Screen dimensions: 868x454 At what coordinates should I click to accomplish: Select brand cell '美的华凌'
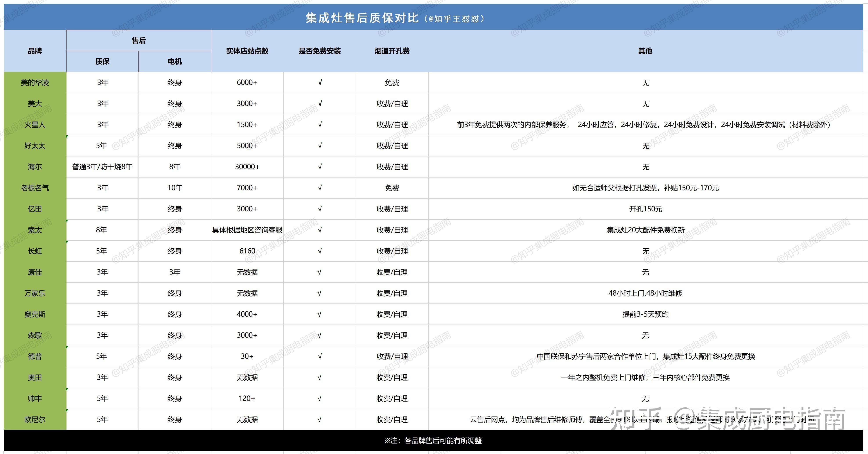click(35, 83)
